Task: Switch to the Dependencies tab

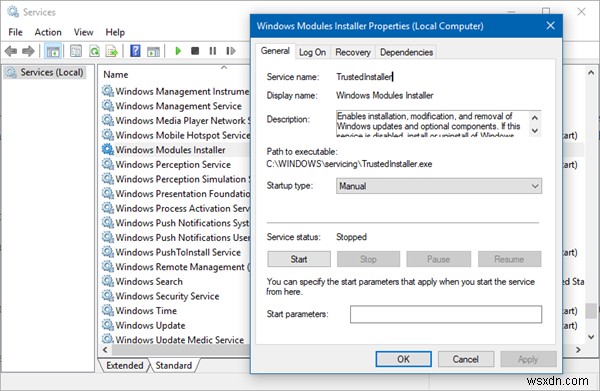Action: (406, 52)
